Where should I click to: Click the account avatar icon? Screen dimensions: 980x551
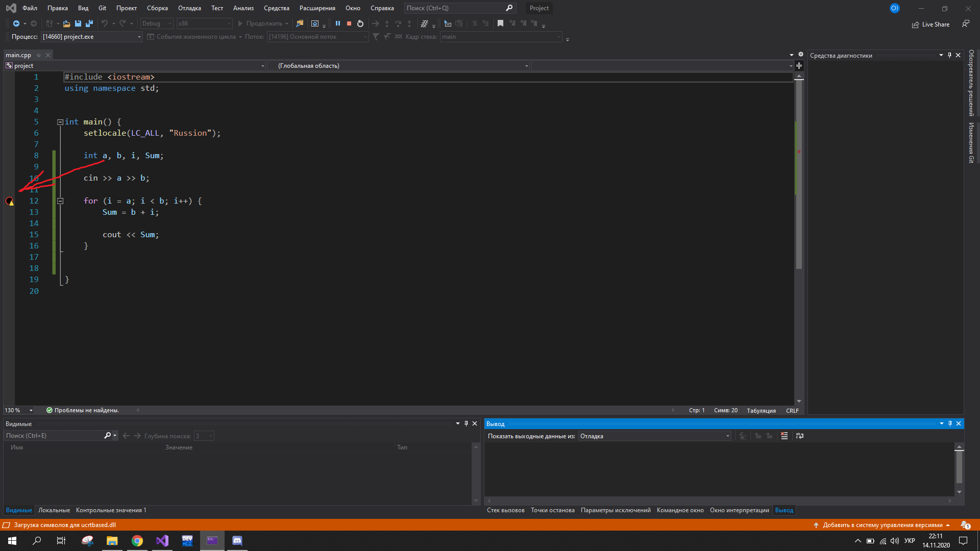pyautogui.click(x=894, y=8)
